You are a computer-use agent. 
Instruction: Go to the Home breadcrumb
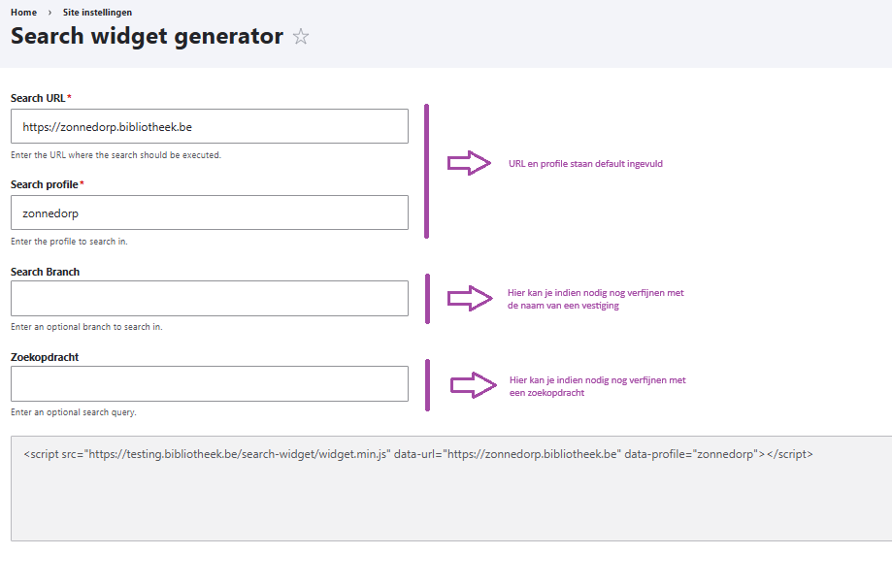point(23,13)
